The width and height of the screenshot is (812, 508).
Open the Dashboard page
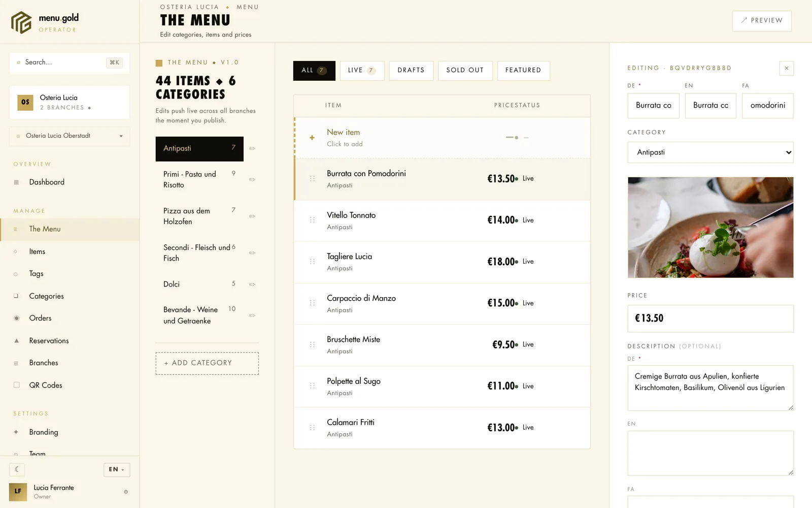70,182
